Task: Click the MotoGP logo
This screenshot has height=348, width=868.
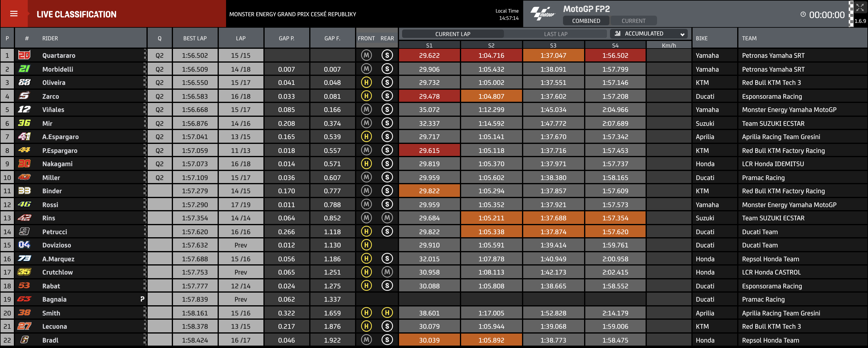Action: pos(542,14)
